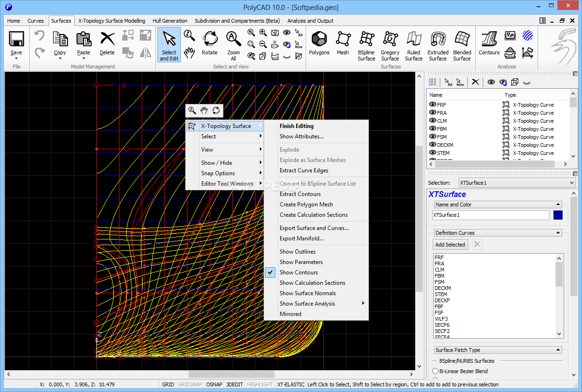This screenshot has height=392, width=582.
Task: Click the Add Selected button
Action: 450,245
